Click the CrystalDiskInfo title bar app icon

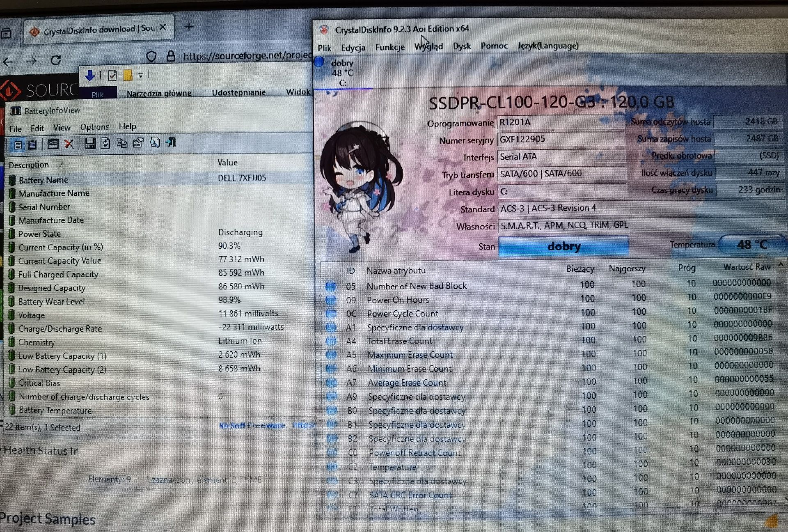pyautogui.click(x=324, y=30)
